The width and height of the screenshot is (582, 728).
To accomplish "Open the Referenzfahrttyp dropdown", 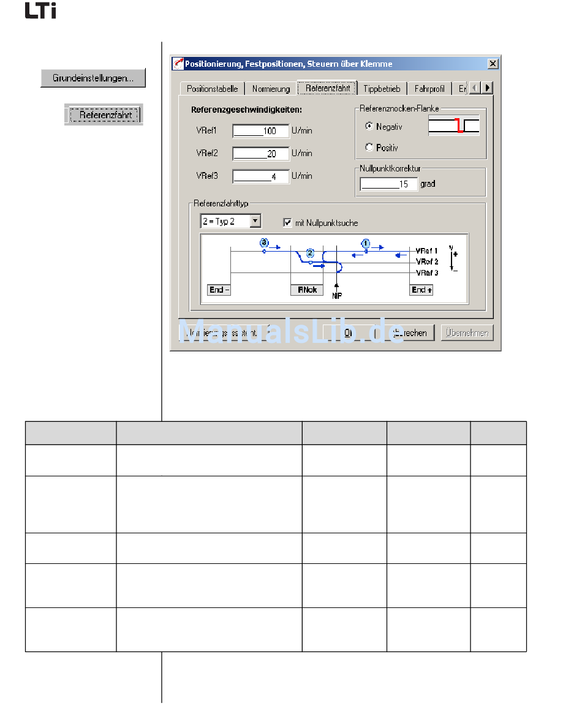I will 255,221.
